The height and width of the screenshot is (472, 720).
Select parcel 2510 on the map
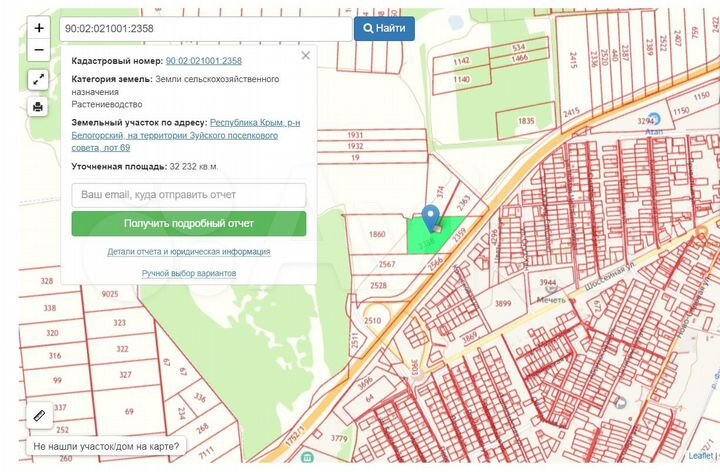tap(372, 320)
